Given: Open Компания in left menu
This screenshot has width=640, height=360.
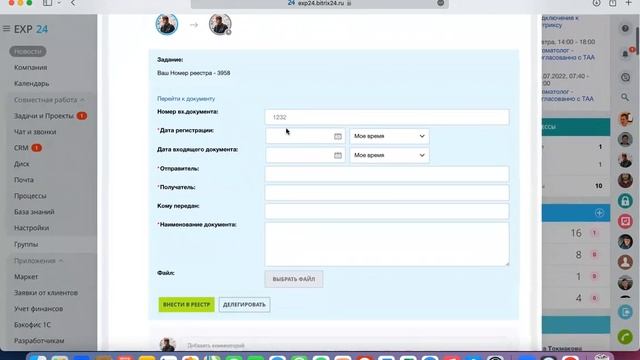Looking at the screenshot, I should [x=31, y=67].
